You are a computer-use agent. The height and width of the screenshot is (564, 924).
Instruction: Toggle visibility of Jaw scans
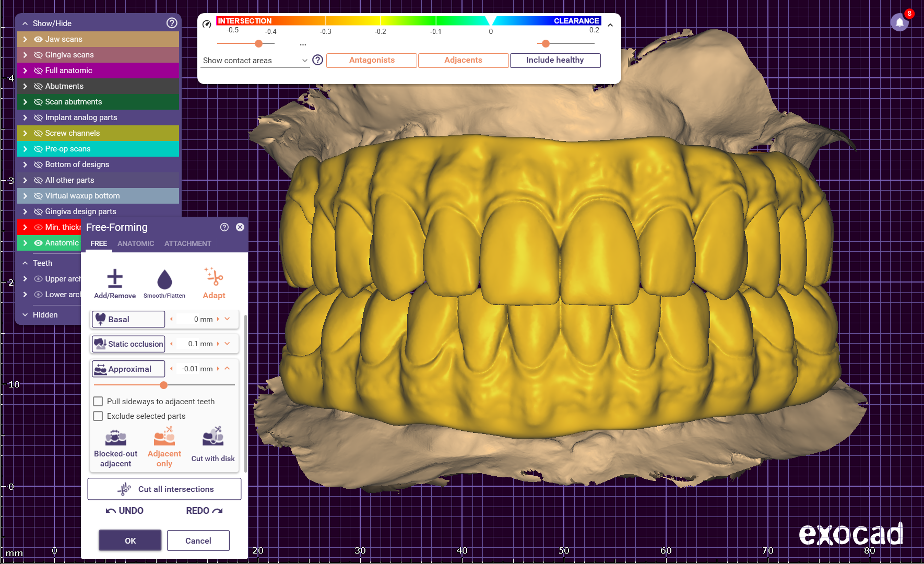[38, 39]
